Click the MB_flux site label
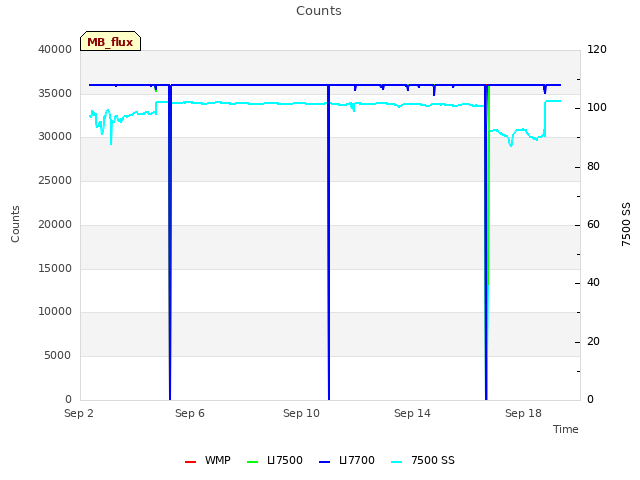Viewport: 640px width, 480px height. tap(110, 41)
